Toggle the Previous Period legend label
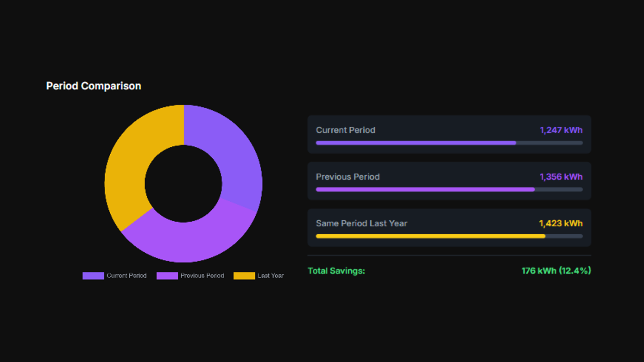 (202, 276)
